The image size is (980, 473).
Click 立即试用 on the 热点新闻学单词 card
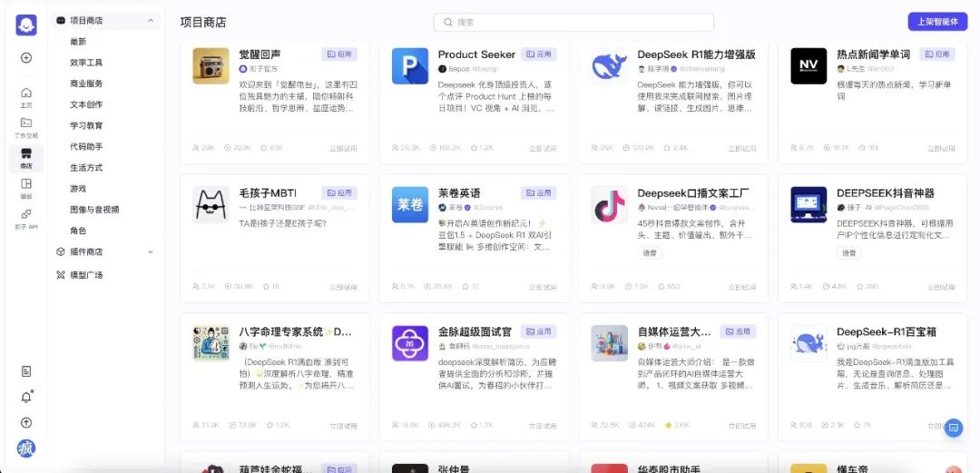[941, 148]
